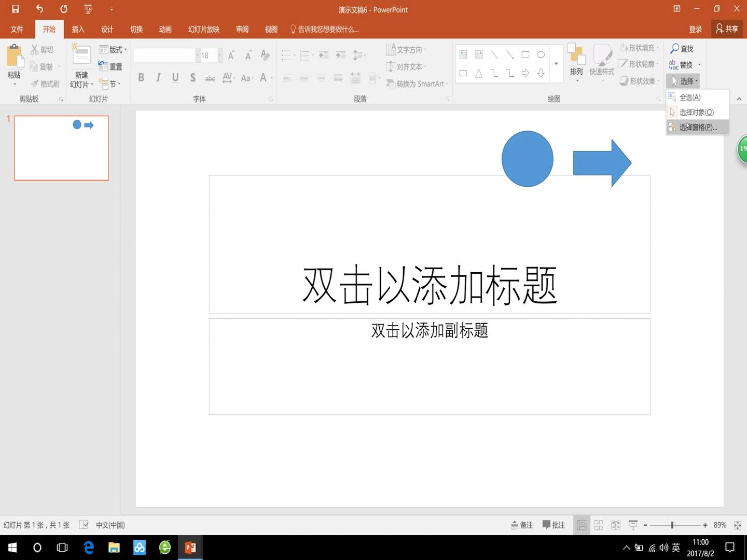Open the Arrange (排列) dropdown

coord(576,63)
